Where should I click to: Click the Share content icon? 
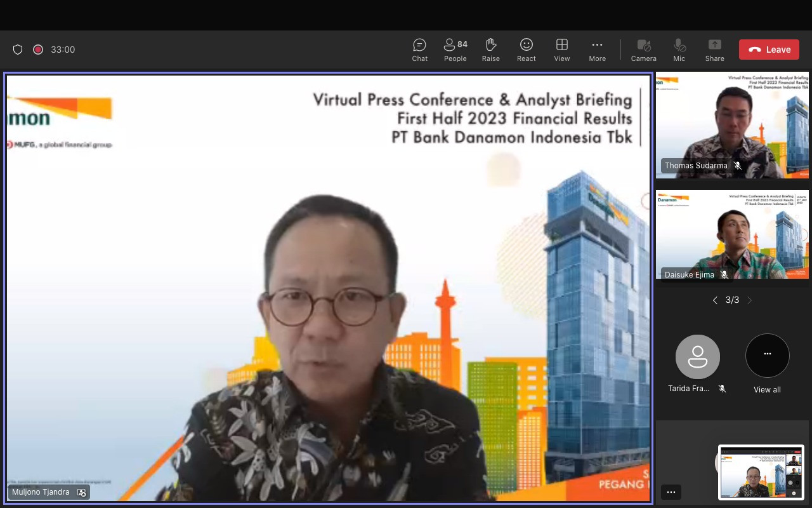(714, 50)
